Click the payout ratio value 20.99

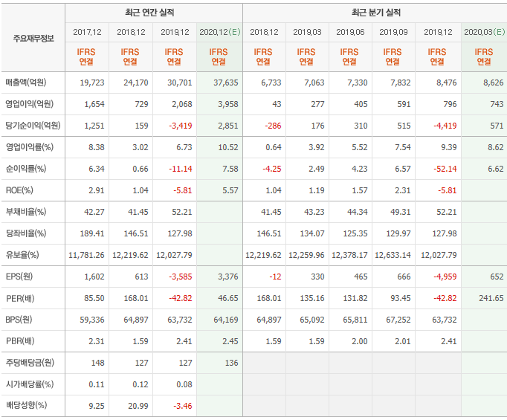coord(138,405)
